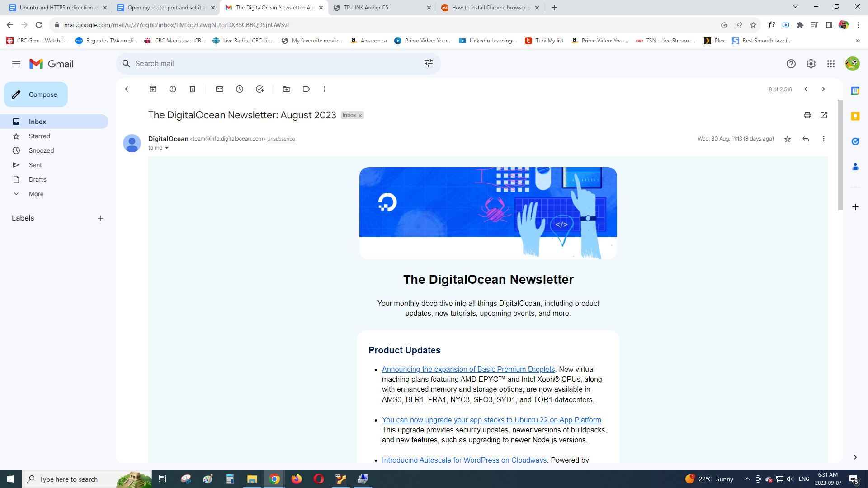Screen dimensions: 868x488
Task: Mark the email as unread
Action: pyautogui.click(x=220, y=89)
